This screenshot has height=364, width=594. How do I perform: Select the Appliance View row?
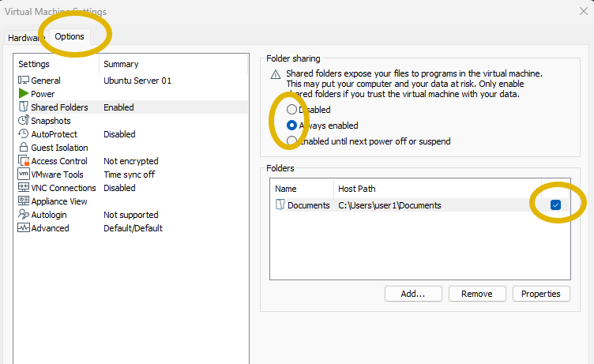tap(131, 201)
